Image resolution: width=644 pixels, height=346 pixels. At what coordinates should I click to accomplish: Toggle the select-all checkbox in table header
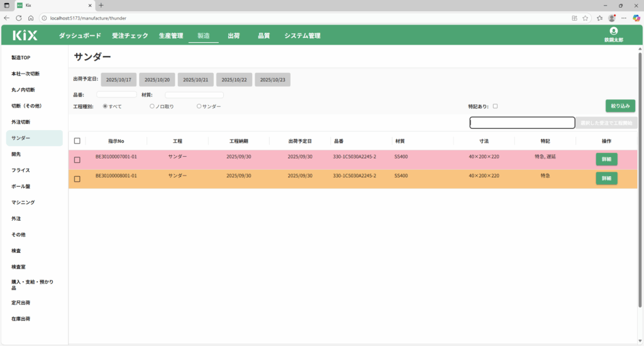[77, 141]
